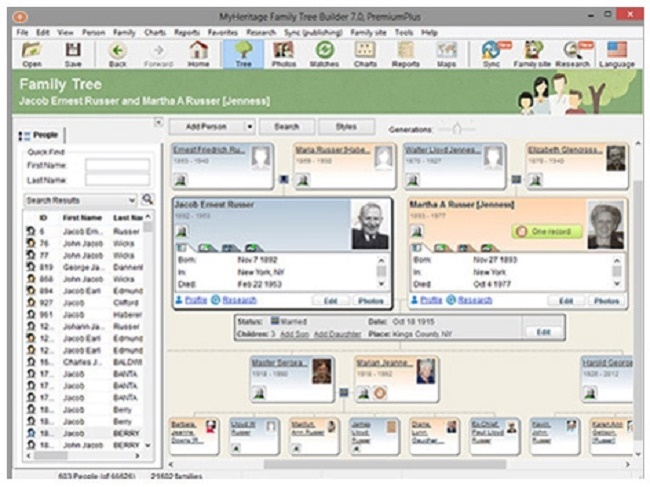Click the match circle icon on Marian Jeanne card

click(x=379, y=393)
